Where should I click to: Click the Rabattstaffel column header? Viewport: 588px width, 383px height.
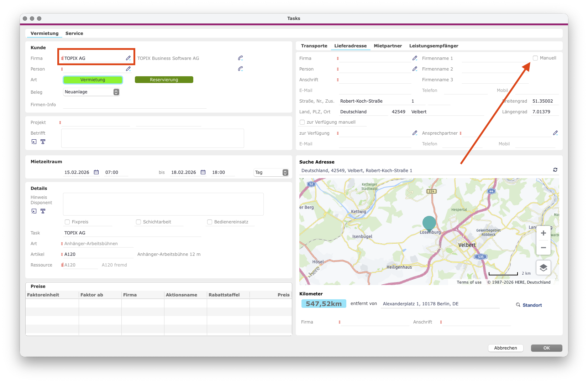(x=228, y=295)
